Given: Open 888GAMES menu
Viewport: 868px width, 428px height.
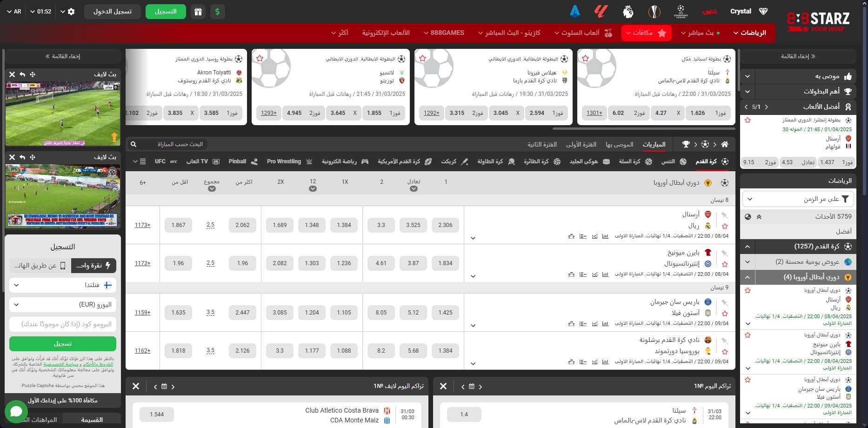Looking at the screenshot, I should [444, 33].
